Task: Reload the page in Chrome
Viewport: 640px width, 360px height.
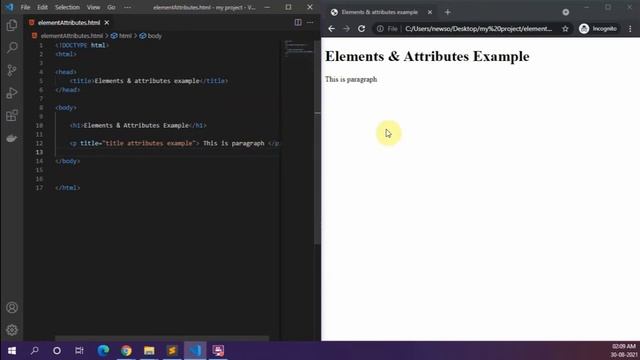Action: point(362,29)
